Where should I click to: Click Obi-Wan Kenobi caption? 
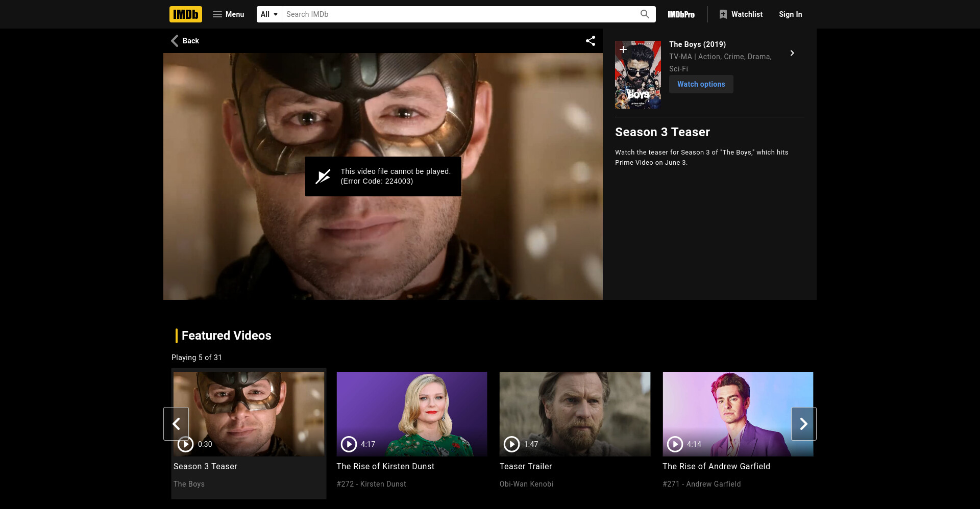coord(526,484)
